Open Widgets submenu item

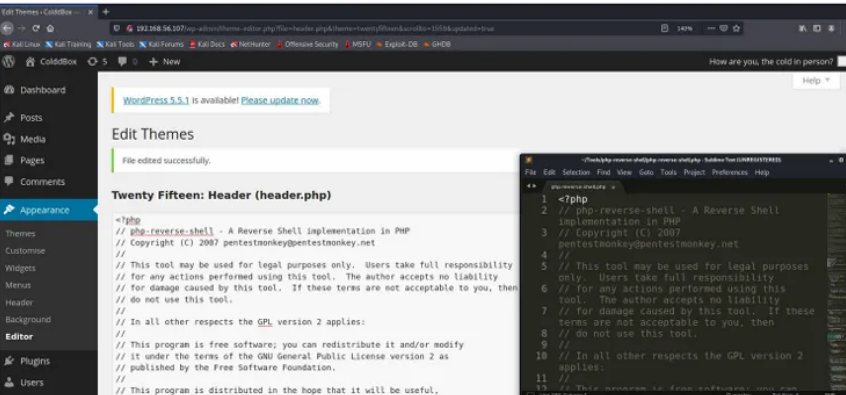20,268
